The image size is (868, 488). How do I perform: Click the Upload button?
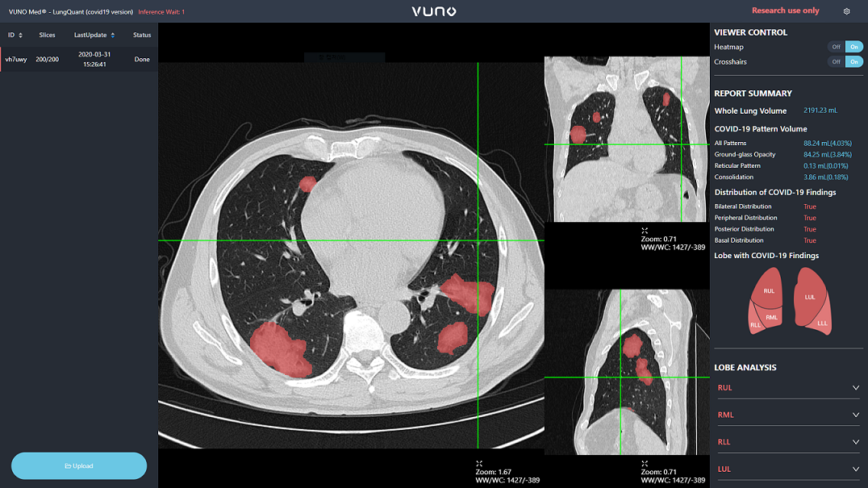79,466
